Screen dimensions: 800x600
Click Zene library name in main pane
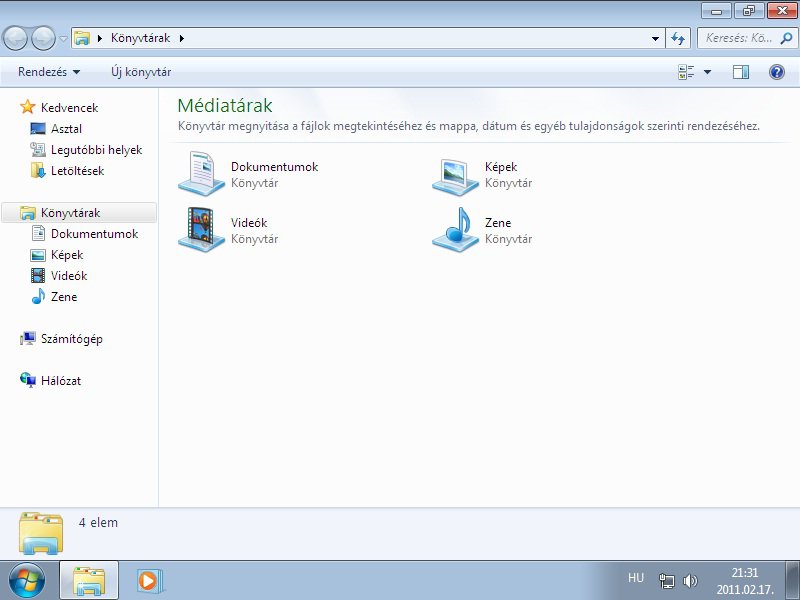(x=498, y=223)
